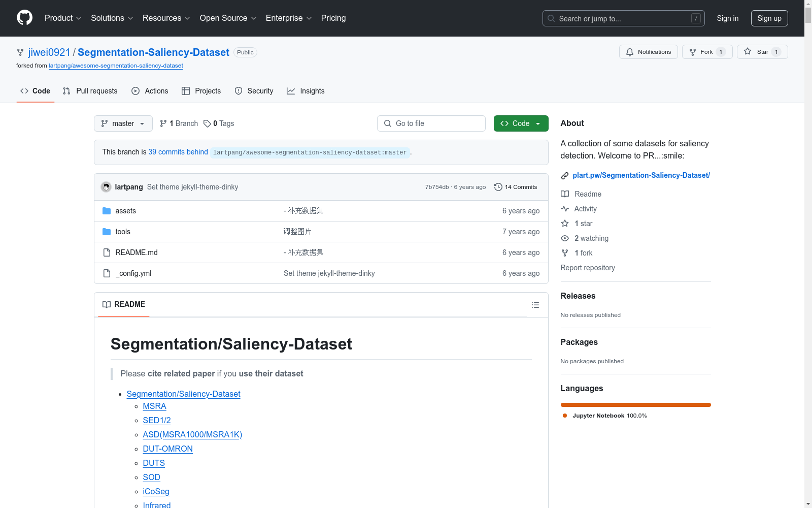
Task: Click the Public visibility badge
Action: point(245,52)
